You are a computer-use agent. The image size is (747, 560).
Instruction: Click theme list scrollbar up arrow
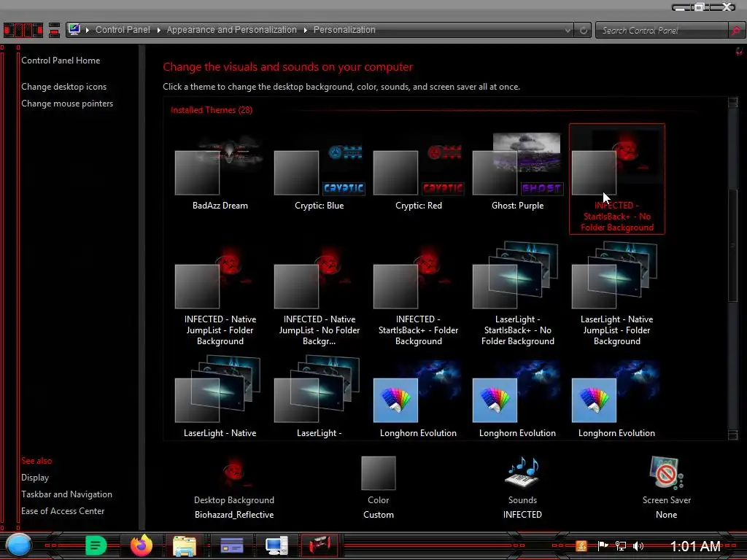732,102
